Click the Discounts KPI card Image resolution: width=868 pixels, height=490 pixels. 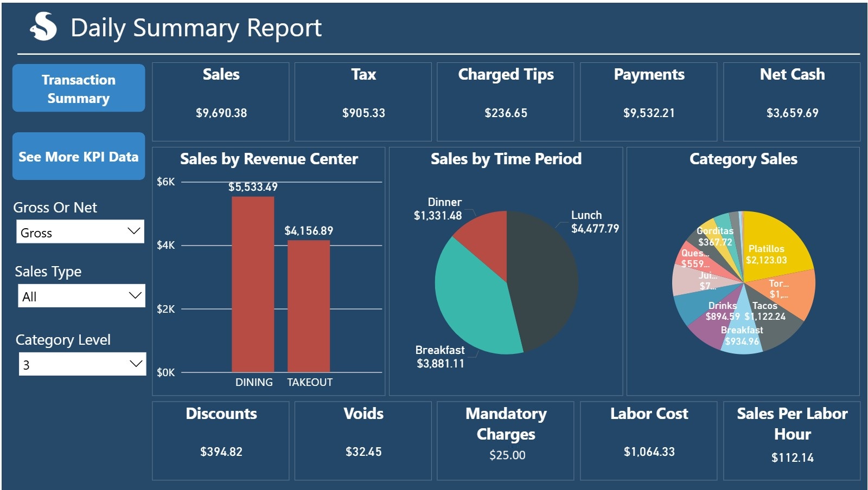pyautogui.click(x=221, y=440)
